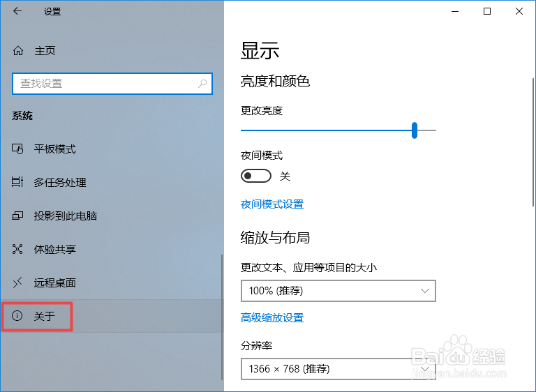This screenshot has height=392, width=536.
Task: Click the right pane vertical scrollbar
Action: pyautogui.click(x=533, y=142)
